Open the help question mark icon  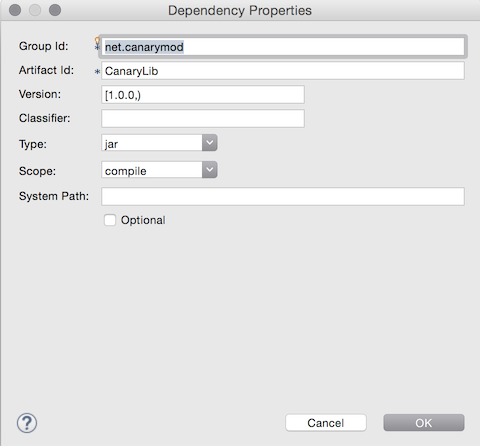tap(27, 423)
